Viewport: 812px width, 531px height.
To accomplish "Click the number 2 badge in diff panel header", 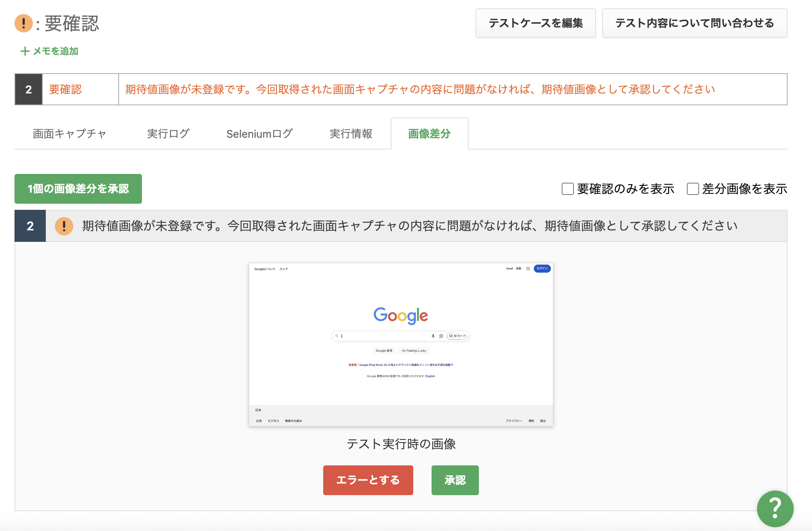I will point(30,226).
